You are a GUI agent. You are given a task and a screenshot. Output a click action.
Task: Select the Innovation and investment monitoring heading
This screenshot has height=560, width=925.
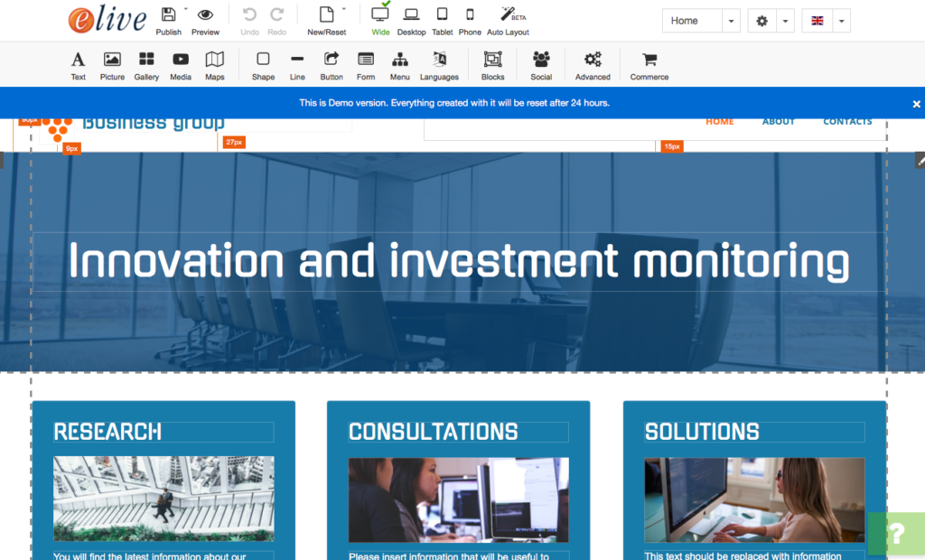click(459, 261)
